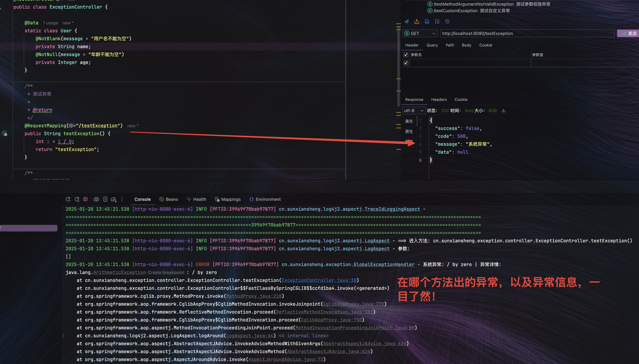The width and height of the screenshot is (639, 364).
Task: Click the Rerun in debug mode icon
Action: [x=77, y=199]
